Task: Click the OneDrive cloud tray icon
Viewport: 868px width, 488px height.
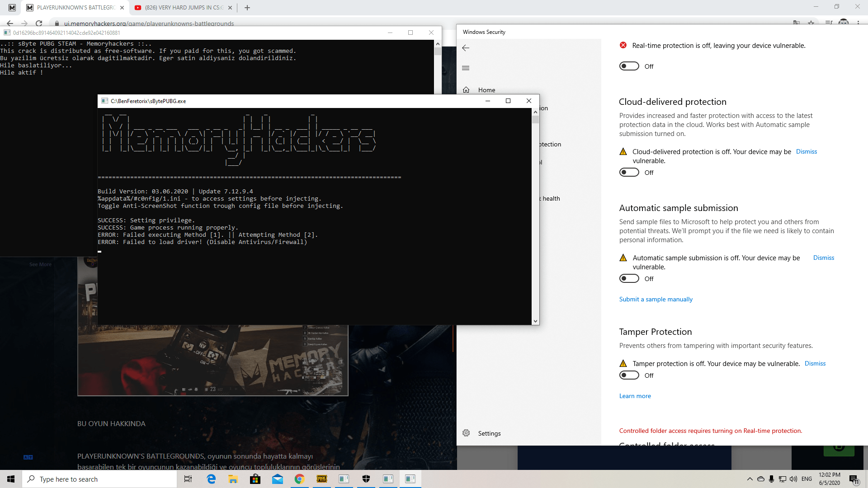Action: 760,479
